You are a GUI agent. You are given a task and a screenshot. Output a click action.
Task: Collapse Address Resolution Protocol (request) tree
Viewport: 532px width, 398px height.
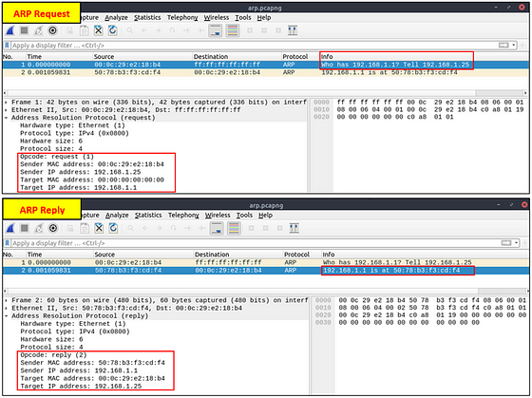point(6,118)
